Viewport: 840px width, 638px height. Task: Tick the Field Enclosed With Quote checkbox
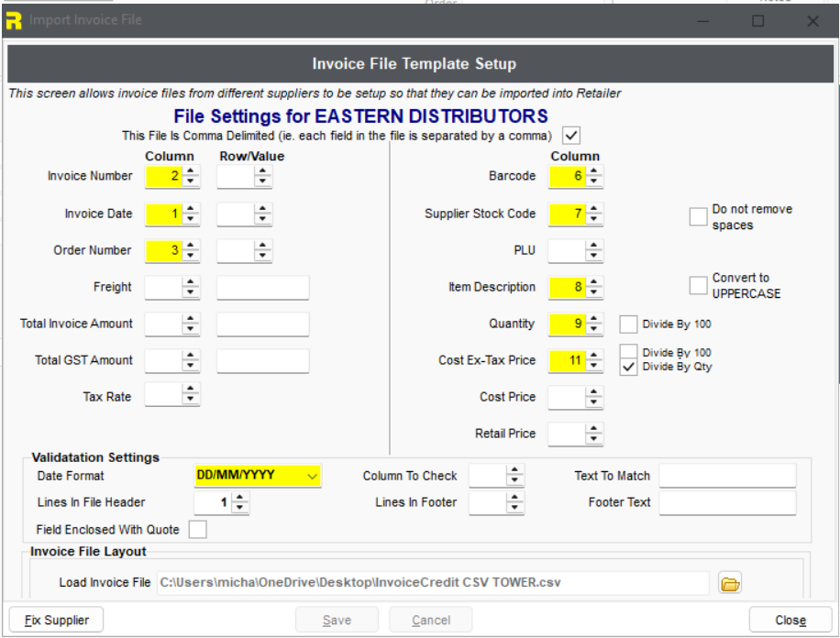197,529
